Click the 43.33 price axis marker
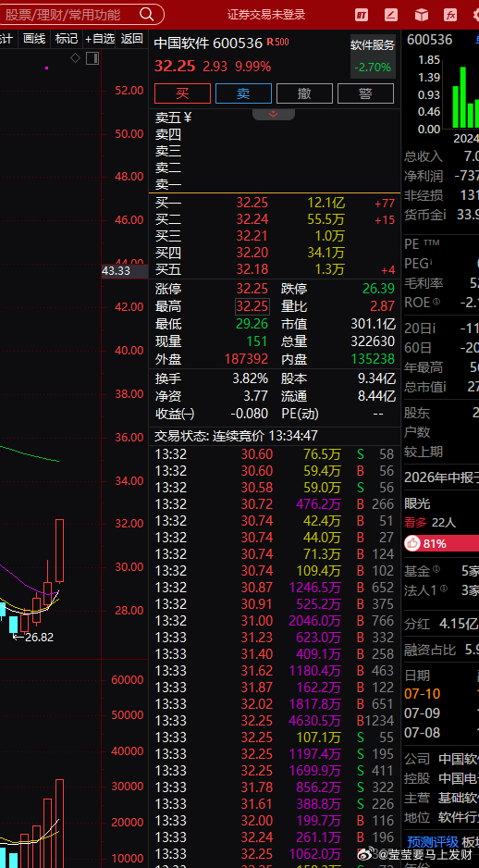This screenshot has width=479, height=868. pyautogui.click(x=125, y=271)
